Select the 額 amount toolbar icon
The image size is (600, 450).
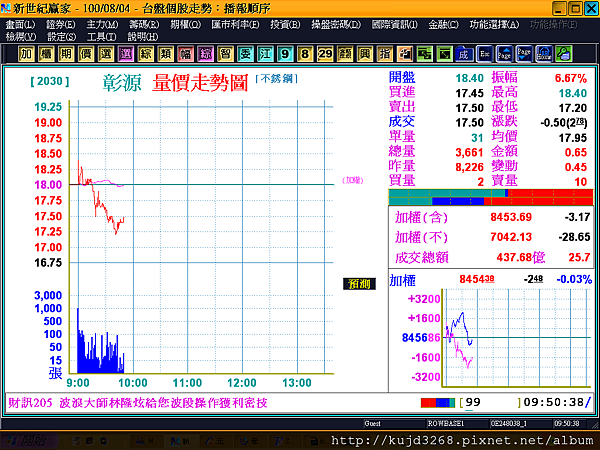pyautogui.click(x=345, y=54)
